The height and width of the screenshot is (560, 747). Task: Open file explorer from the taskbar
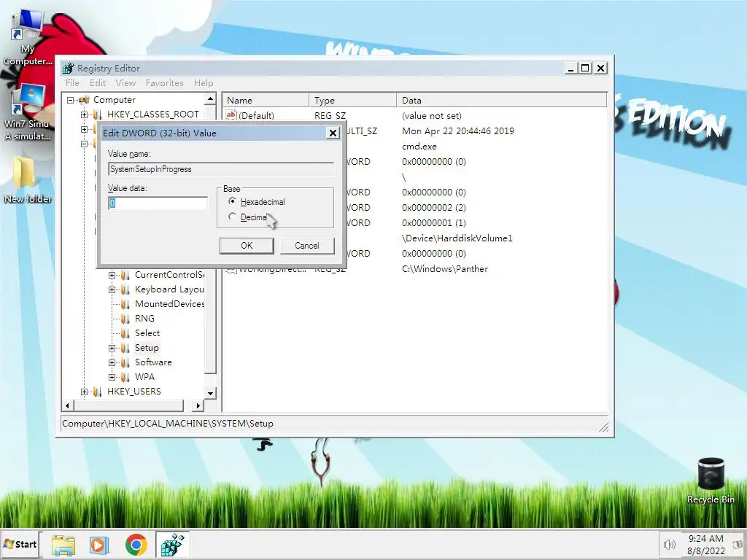point(63,545)
